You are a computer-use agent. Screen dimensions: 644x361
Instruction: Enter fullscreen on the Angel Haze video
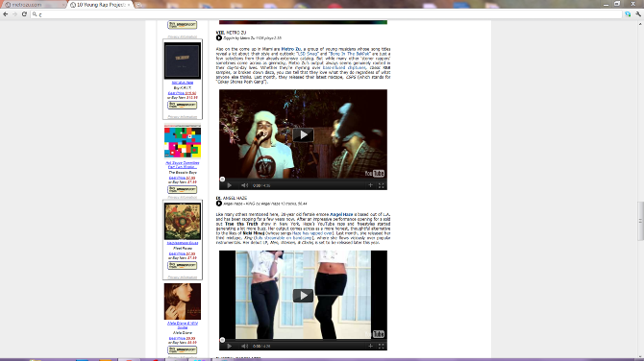[x=382, y=346]
